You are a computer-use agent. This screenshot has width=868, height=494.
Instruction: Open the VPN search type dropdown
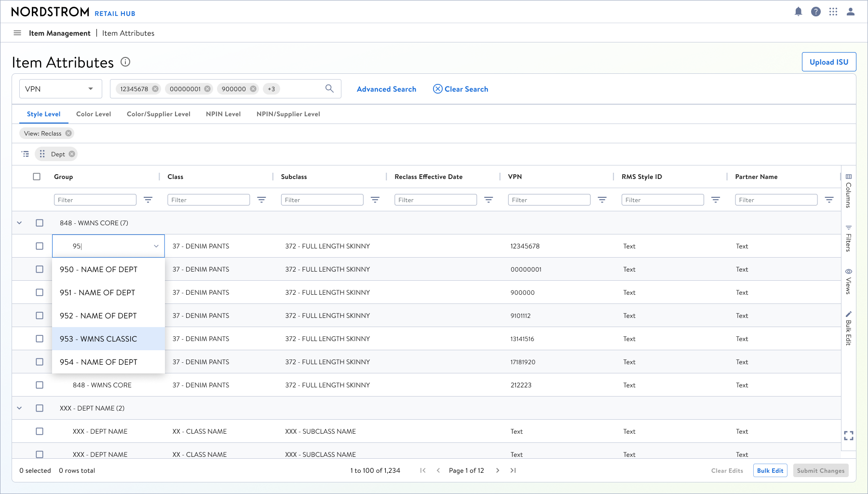(61, 89)
